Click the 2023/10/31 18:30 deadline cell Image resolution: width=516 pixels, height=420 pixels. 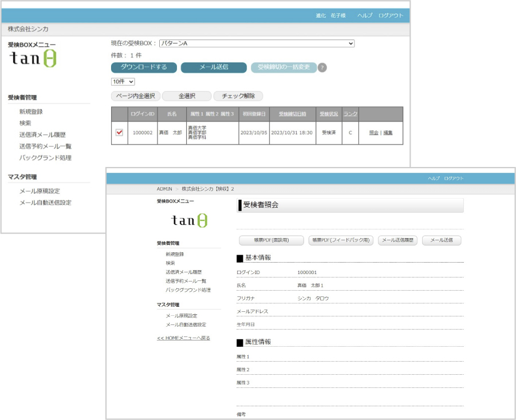click(292, 133)
